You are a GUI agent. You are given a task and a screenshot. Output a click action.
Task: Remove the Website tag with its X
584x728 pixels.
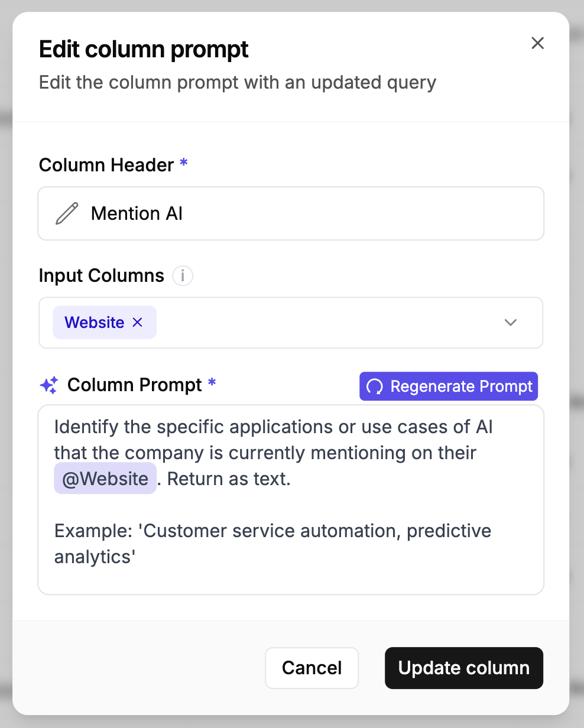(137, 322)
